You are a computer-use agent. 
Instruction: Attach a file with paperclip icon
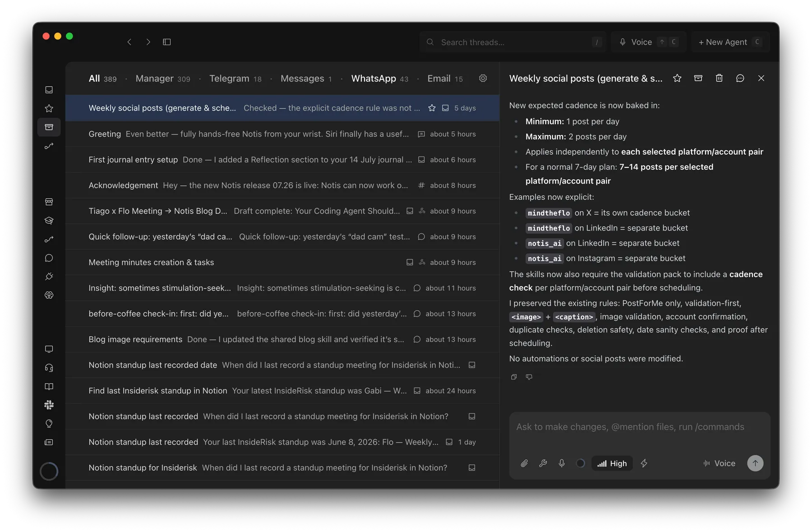point(524,463)
